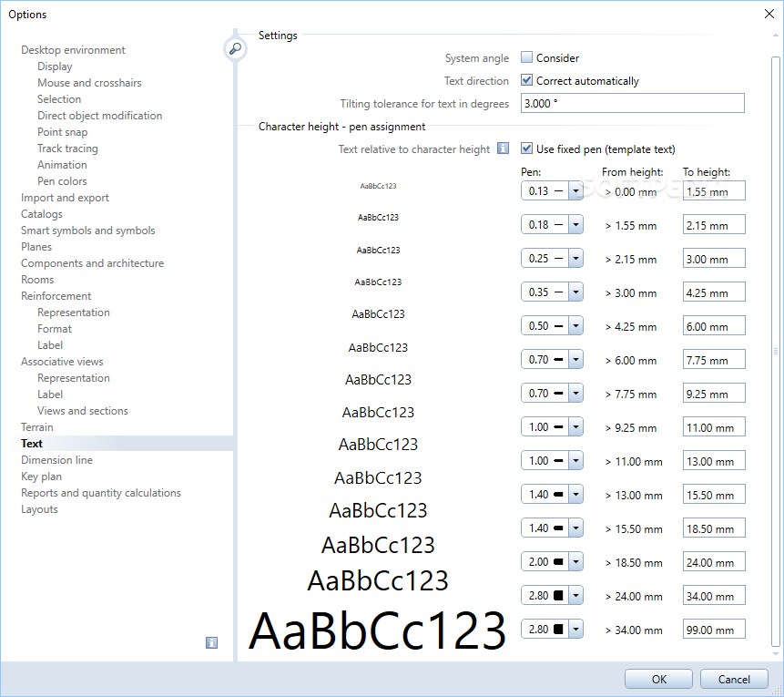Screen dimensions: 784x697
Task: Open pen dropdown for heights above 7.75 mm
Action: [x=575, y=394]
